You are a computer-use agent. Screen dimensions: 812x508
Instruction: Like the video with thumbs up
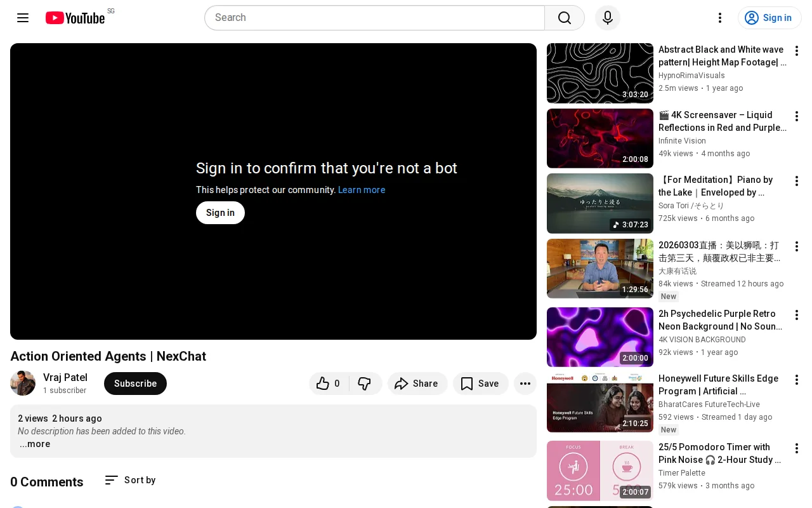pos(329,384)
